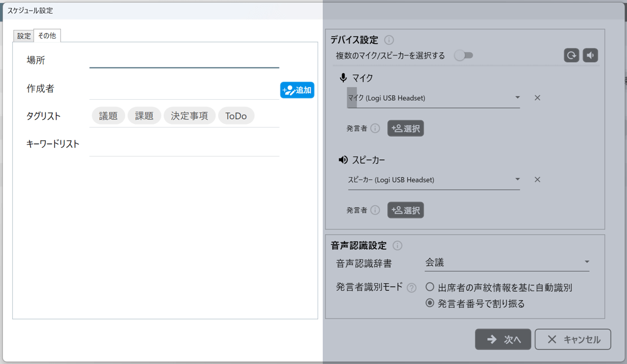Click info icon next to 音声認識設定
Viewport: 627px width, 364px height.
coord(398,245)
